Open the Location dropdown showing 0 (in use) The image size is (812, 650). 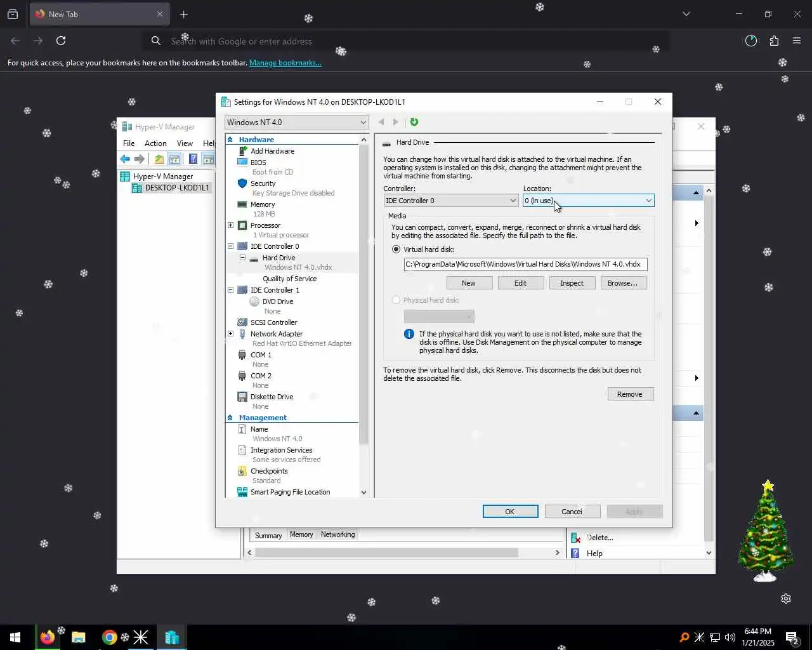pyautogui.click(x=588, y=201)
